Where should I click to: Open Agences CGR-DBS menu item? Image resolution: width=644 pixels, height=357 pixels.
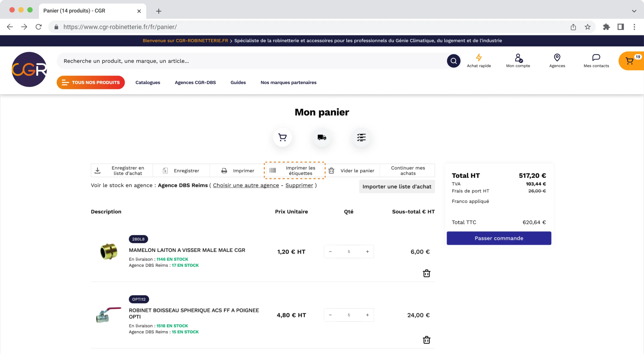tap(195, 82)
